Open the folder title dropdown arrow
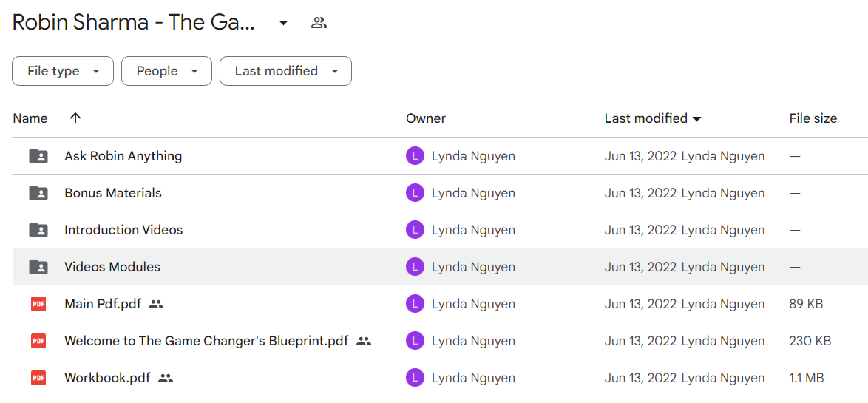This screenshot has width=868, height=403. pos(283,23)
